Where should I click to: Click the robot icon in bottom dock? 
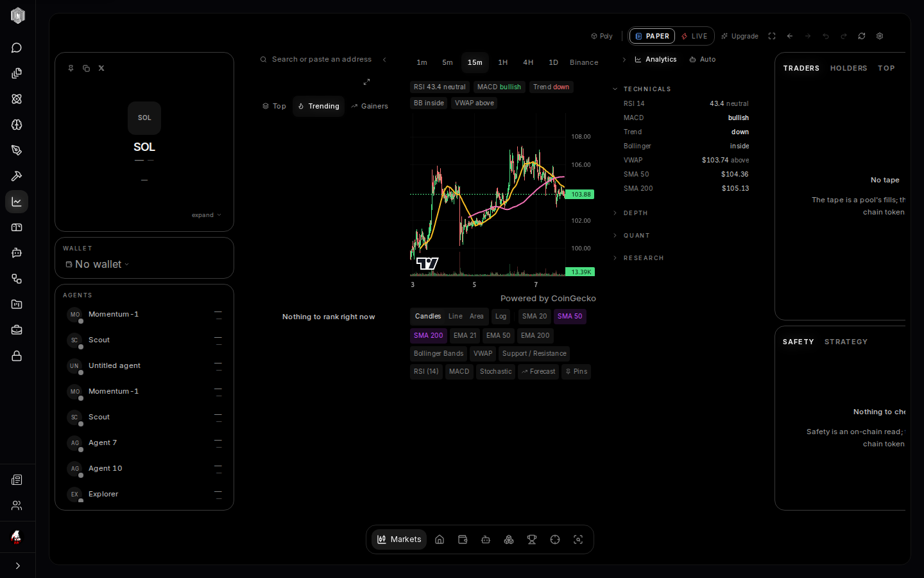pyautogui.click(x=486, y=539)
